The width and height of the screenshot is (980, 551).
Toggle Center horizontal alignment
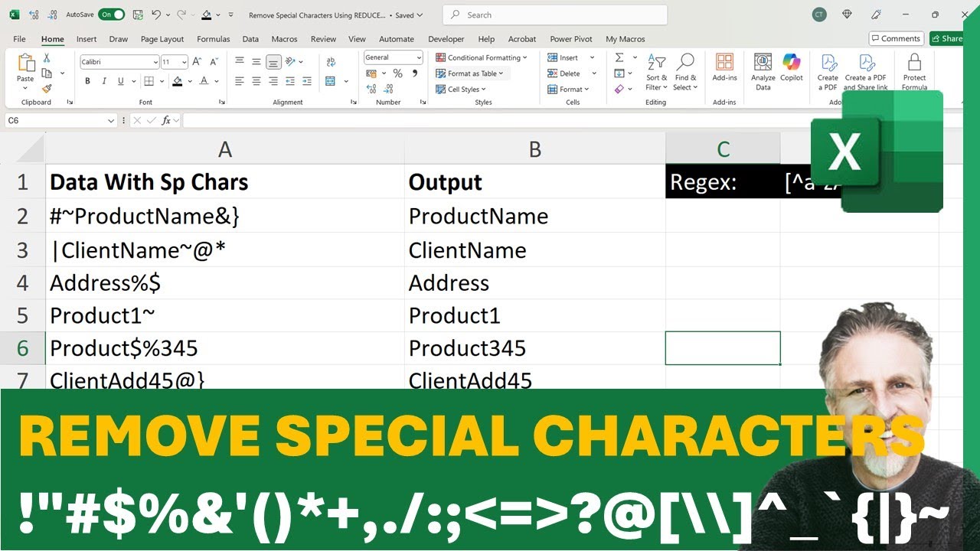point(256,81)
